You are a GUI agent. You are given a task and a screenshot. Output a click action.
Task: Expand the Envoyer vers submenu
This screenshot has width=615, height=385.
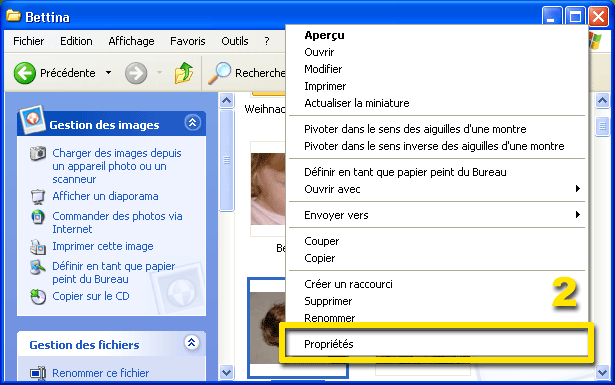tap(577, 214)
